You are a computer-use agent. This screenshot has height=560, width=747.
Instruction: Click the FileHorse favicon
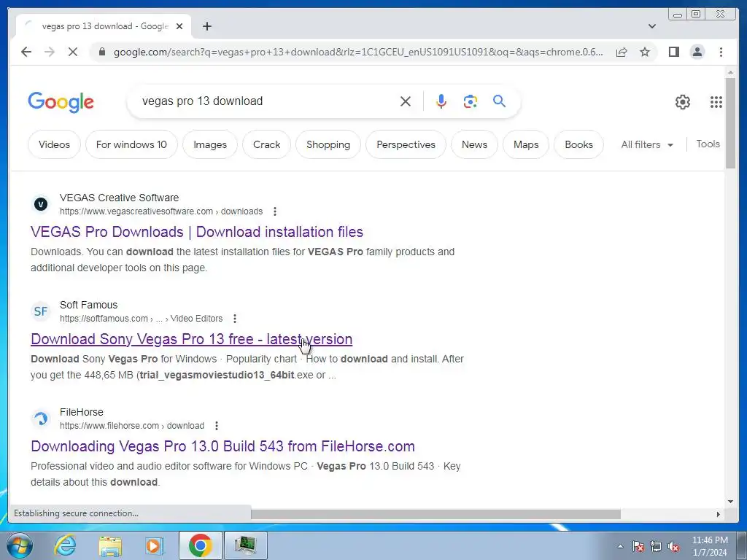pos(41,419)
